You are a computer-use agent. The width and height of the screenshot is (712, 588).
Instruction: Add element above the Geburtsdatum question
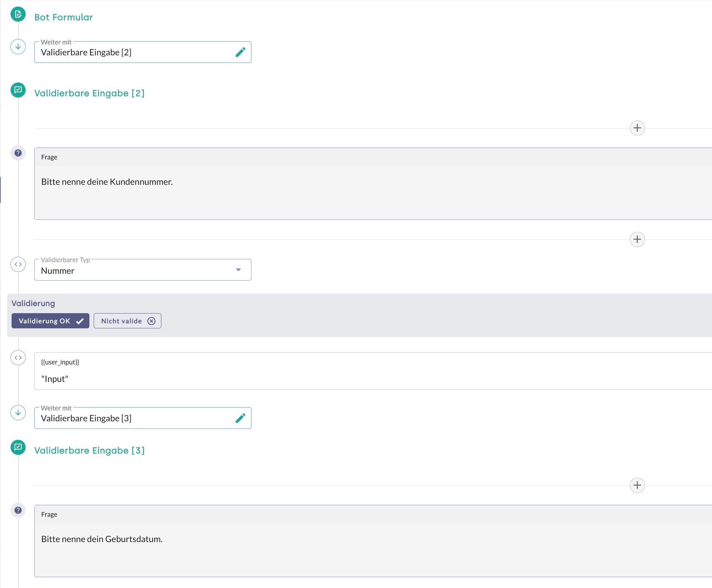(x=637, y=485)
